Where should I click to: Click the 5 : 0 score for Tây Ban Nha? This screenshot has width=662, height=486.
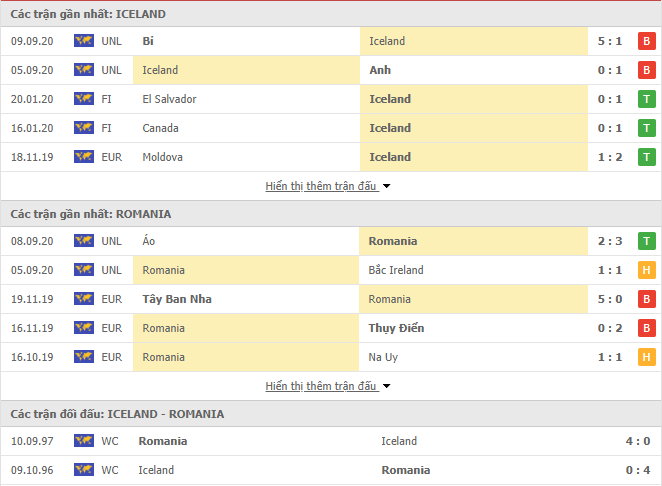[610, 299]
